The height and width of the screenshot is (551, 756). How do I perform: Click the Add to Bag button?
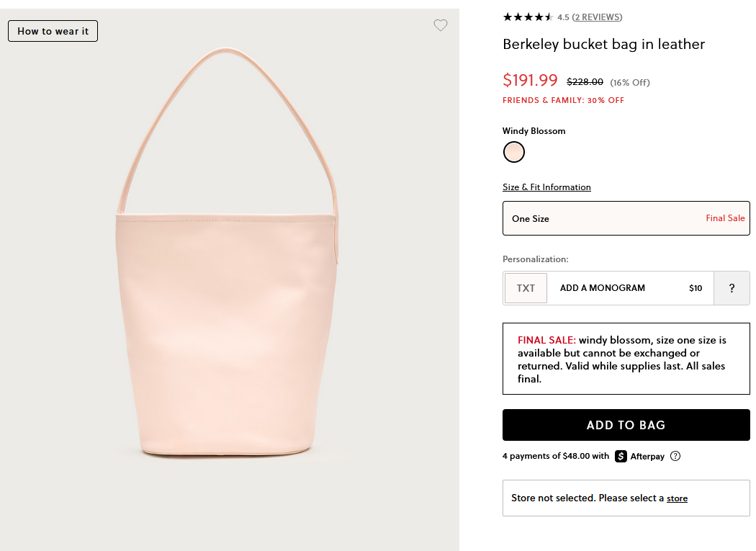(x=626, y=425)
